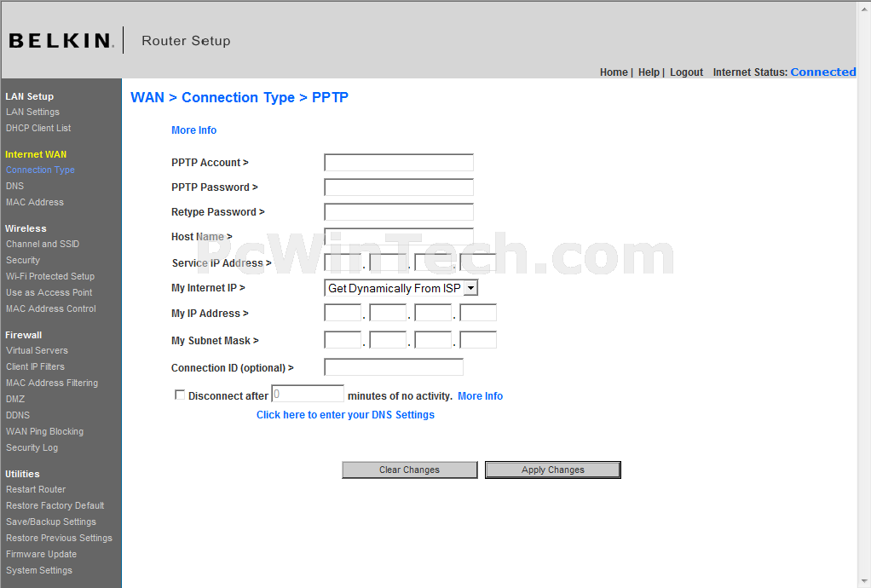871x588 pixels.
Task: Open the Help link in header
Action: click(x=649, y=72)
